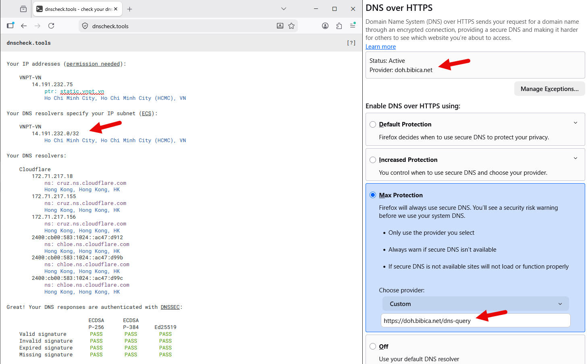Go forward to the next page

click(x=37, y=26)
